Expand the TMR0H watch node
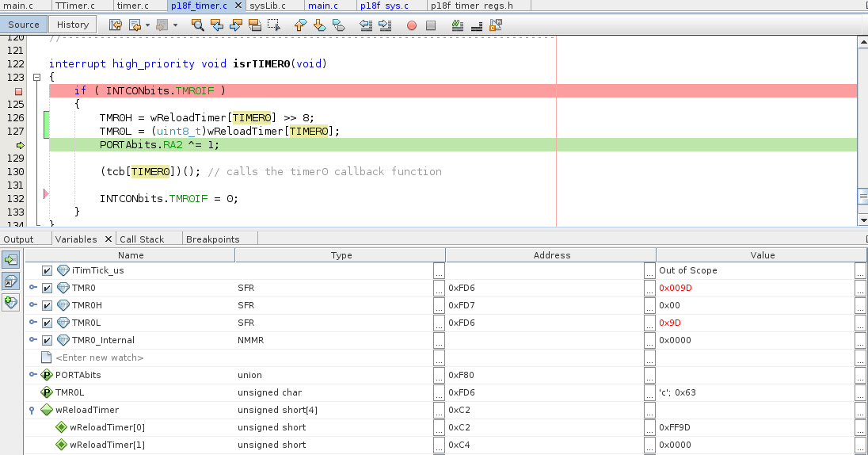Image resolution: width=868 pixels, height=455 pixels. tap(32, 305)
